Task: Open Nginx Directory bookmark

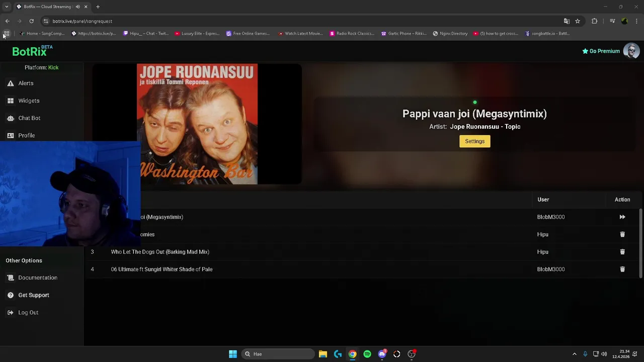Action: coord(450,34)
